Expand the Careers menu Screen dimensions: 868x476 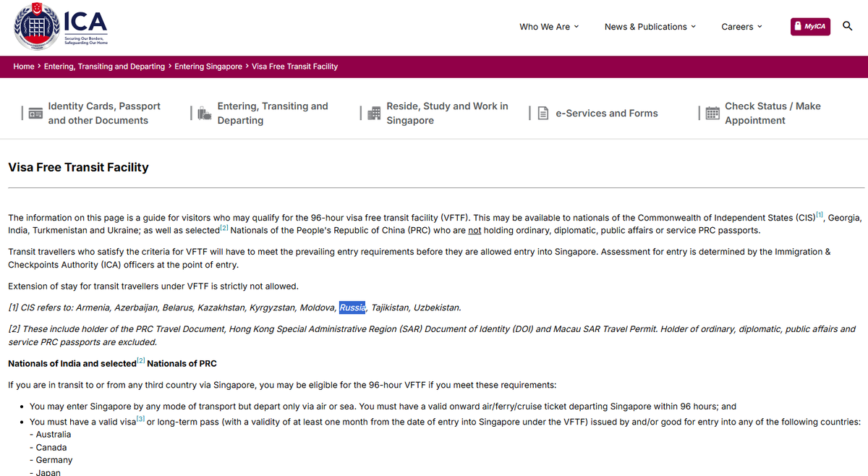click(741, 27)
